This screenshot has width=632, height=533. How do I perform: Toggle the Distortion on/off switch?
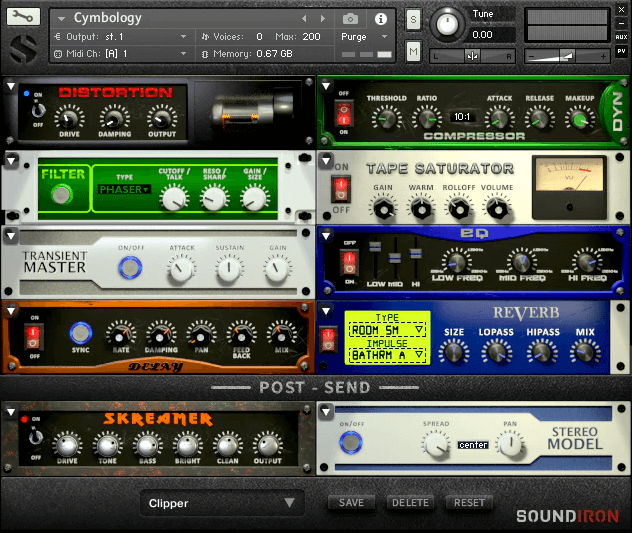click(x=38, y=110)
